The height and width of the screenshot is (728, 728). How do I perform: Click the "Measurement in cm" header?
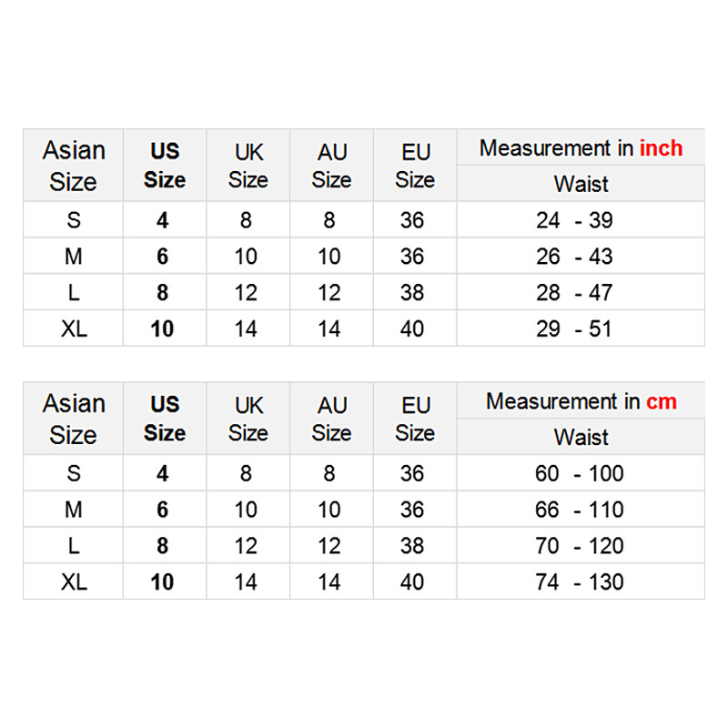(581, 401)
